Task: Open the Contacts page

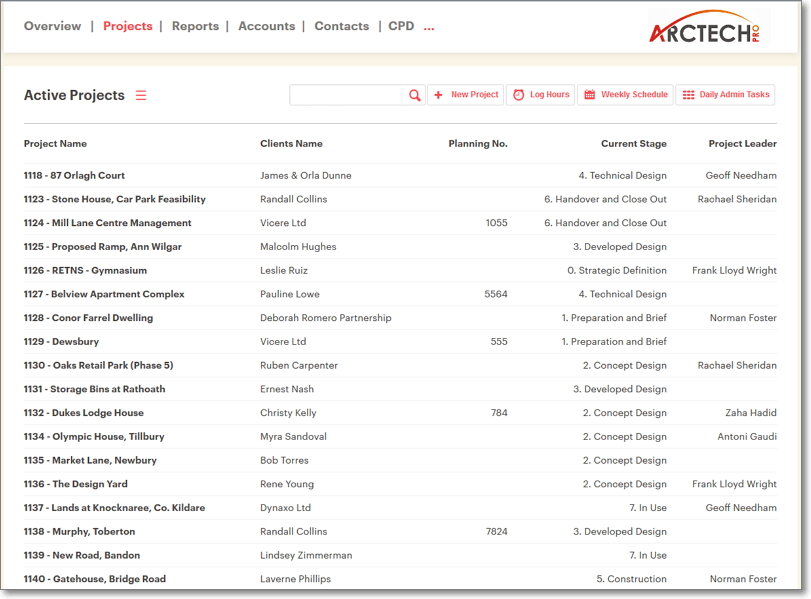Action: tap(341, 27)
